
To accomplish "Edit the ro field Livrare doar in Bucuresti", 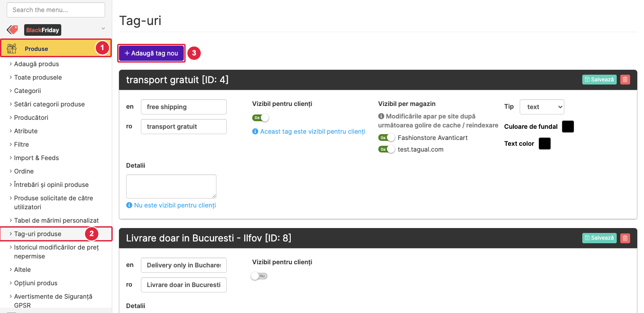I will coord(184,285).
